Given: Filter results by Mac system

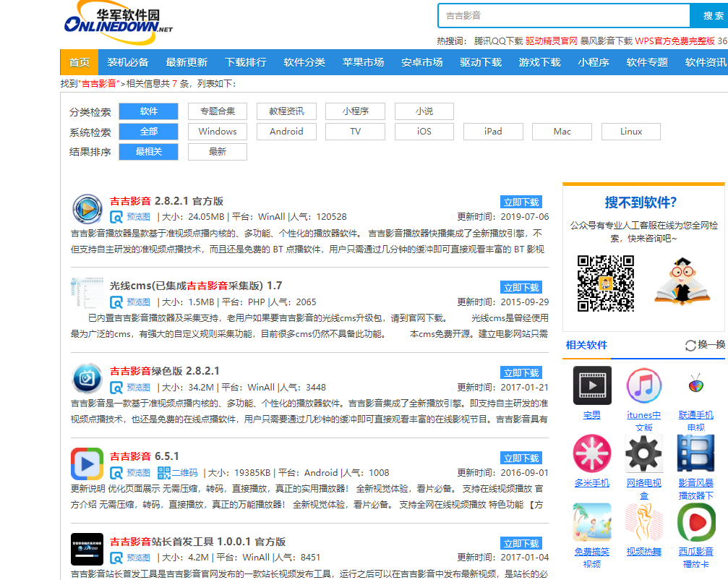Looking at the screenshot, I should pos(562,132).
